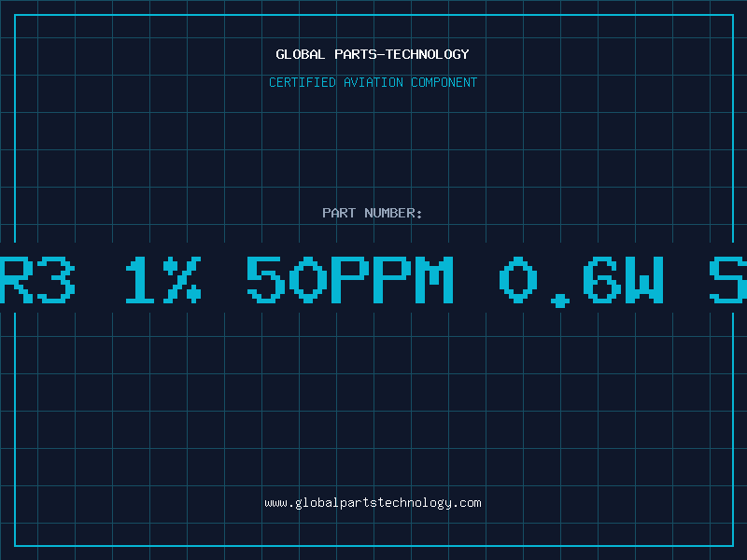This screenshot has width=747, height=560.
Task: Open the www.globalpartstechnology.com link
Action: [x=373, y=503]
